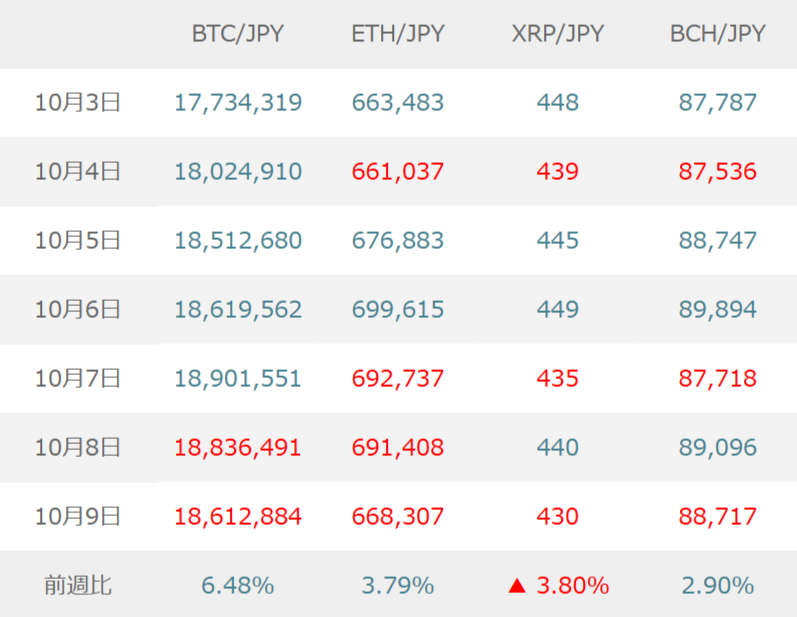The height and width of the screenshot is (617, 797).
Task: Click the BCH/JPY column header
Action: point(718,34)
